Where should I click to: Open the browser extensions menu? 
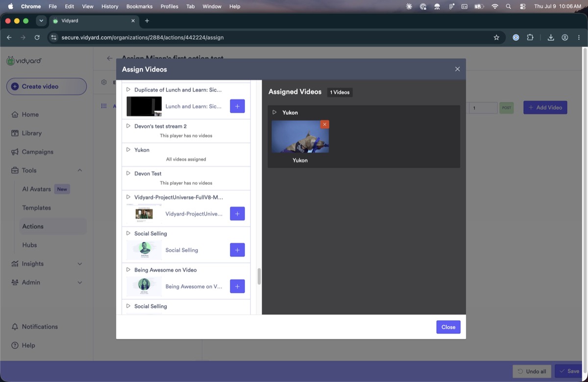530,37
